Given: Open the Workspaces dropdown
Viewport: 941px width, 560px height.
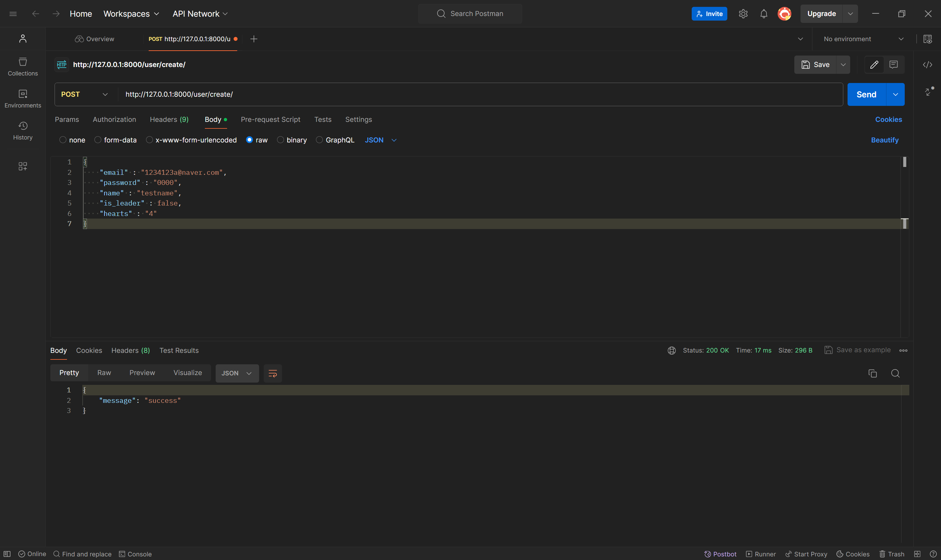Looking at the screenshot, I should click(x=131, y=14).
